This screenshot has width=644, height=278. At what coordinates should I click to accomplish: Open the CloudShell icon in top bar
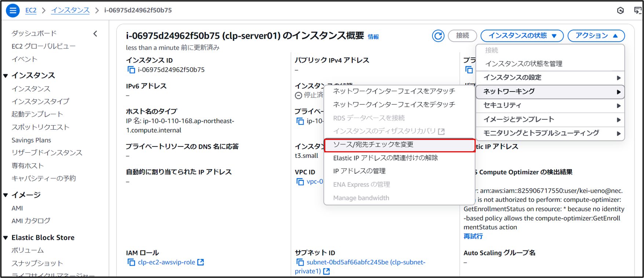[x=637, y=10]
